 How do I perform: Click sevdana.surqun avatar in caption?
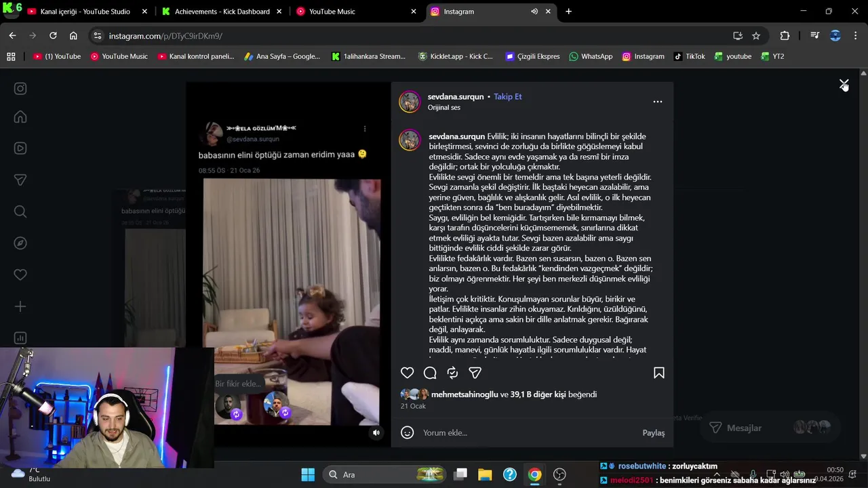click(x=410, y=140)
